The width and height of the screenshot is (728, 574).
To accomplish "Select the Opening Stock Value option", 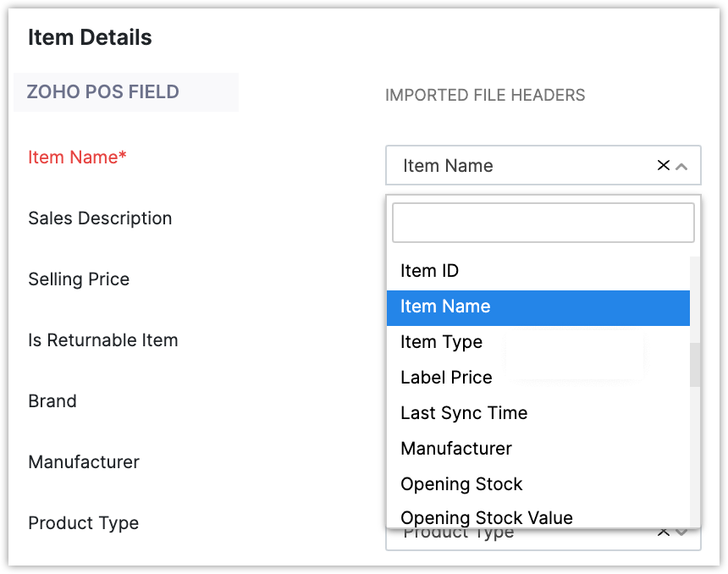I will tap(487, 517).
